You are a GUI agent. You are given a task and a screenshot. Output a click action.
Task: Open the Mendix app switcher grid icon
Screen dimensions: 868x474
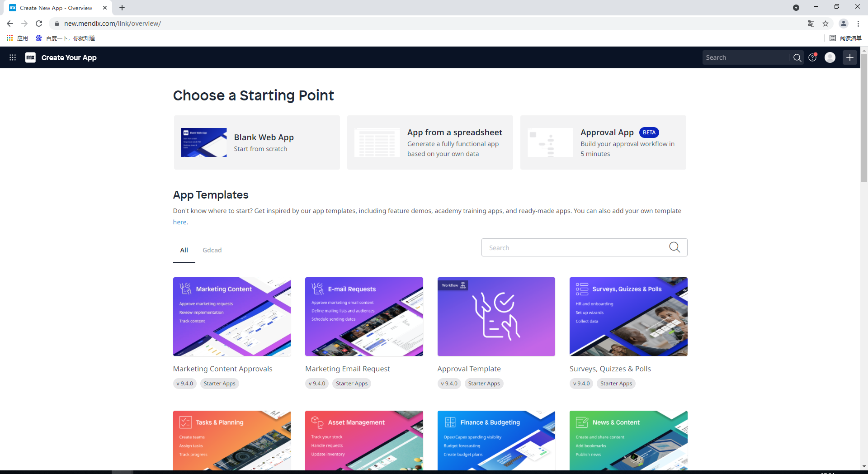pos(13,57)
